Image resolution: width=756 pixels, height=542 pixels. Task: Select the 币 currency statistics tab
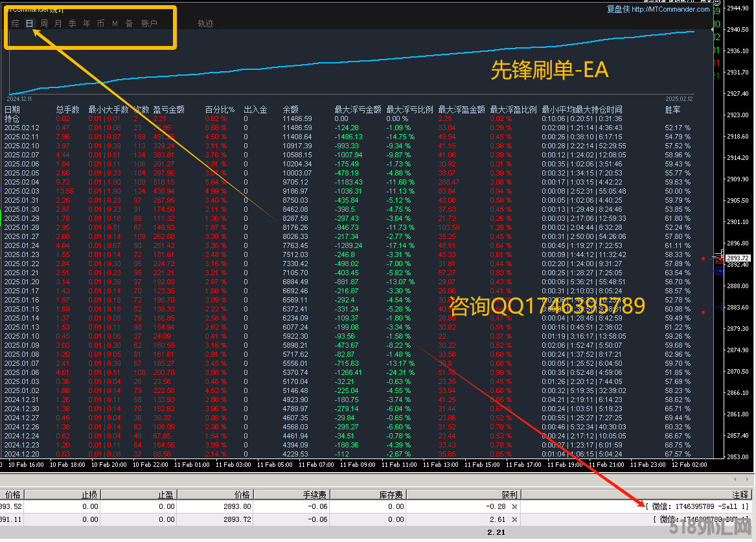tap(100, 24)
